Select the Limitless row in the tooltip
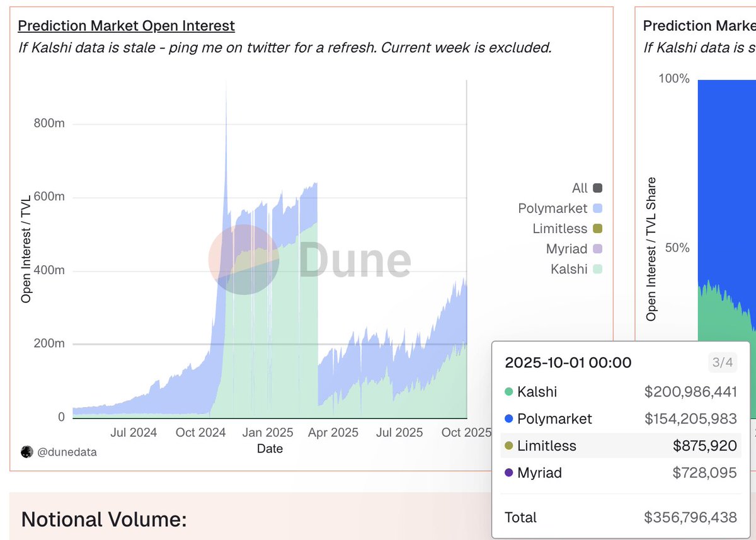Viewport: 756px width, 540px height. coord(621,446)
